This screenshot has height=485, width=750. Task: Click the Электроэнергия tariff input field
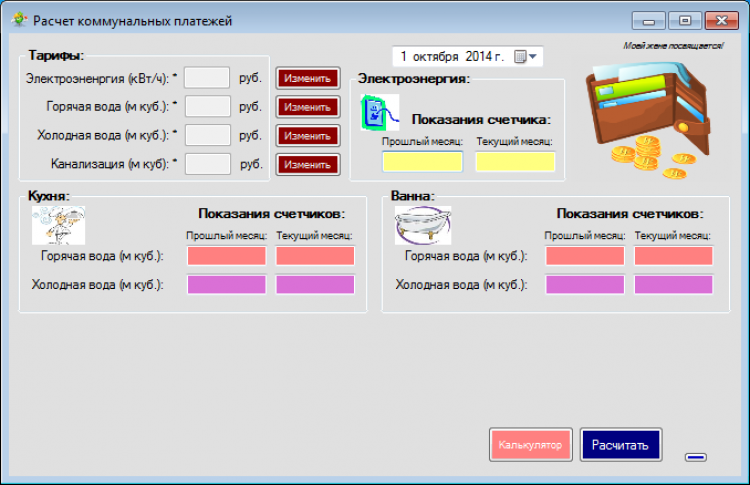click(x=207, y=77)
